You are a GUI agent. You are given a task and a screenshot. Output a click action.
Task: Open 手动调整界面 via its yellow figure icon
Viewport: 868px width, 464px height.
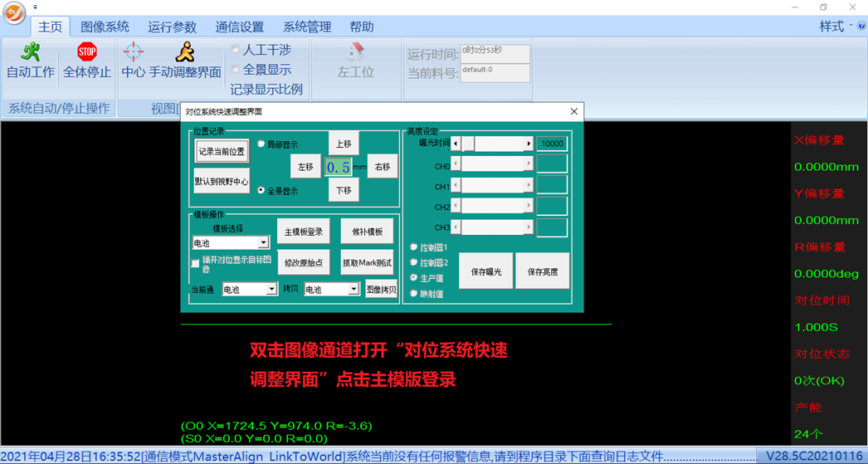tap(185, 51)
